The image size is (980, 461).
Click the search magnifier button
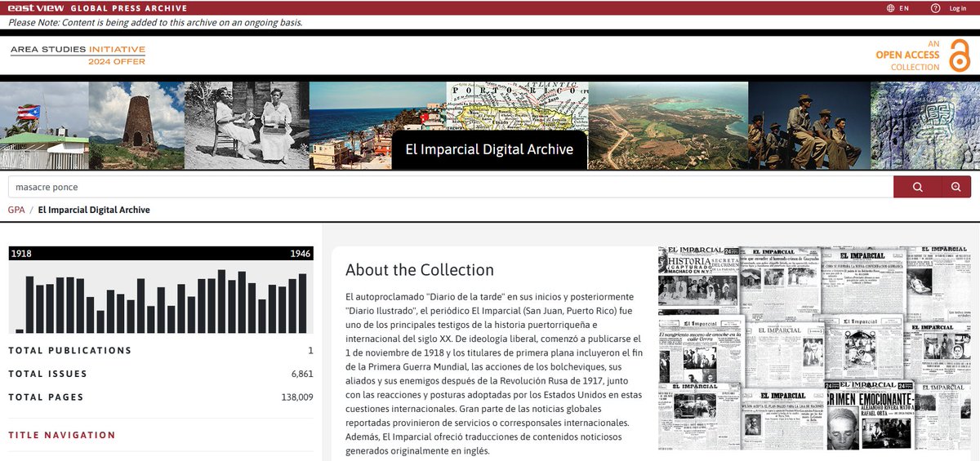pyautogui.click(x=917, y=187)
